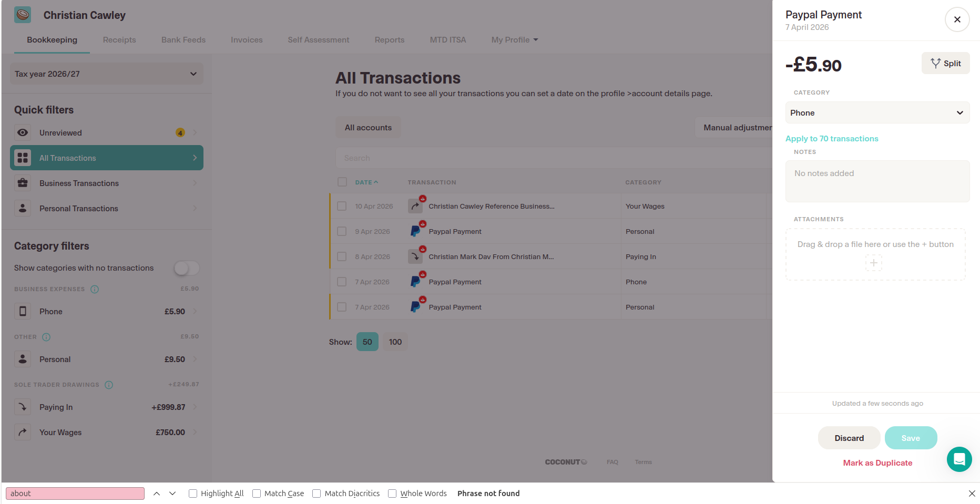Image resolution: width=980 pixels, height=504 pixels.
Task: Check the 10 Apr 2026 transaction checkbox
Action: (x=342, y=206)
